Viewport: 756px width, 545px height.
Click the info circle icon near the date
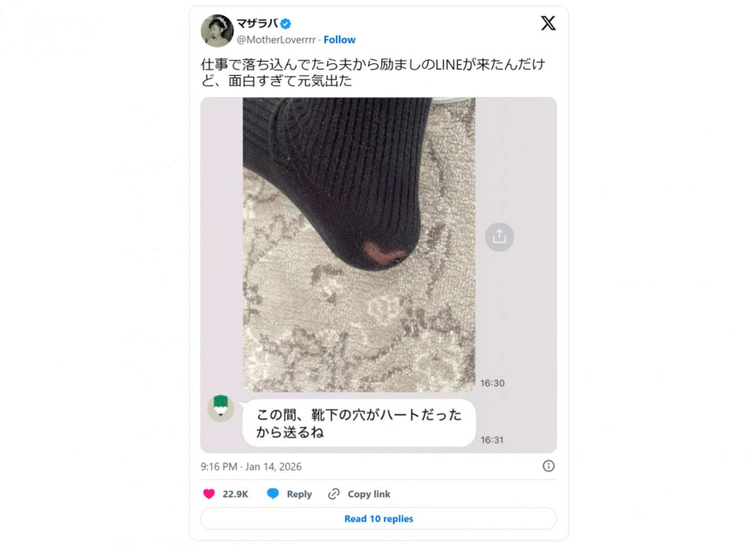(549, 466)
